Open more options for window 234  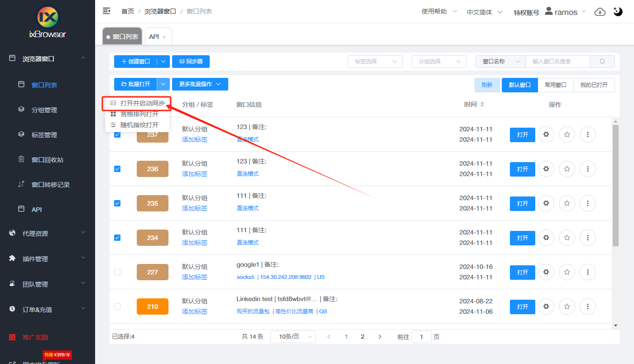click(x=588, y=238)
